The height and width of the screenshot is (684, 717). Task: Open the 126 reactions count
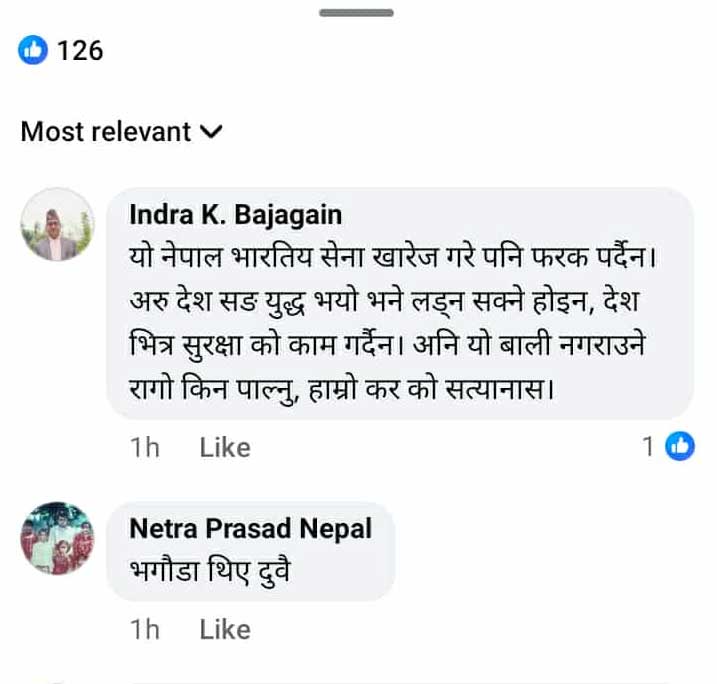[80, 50]
